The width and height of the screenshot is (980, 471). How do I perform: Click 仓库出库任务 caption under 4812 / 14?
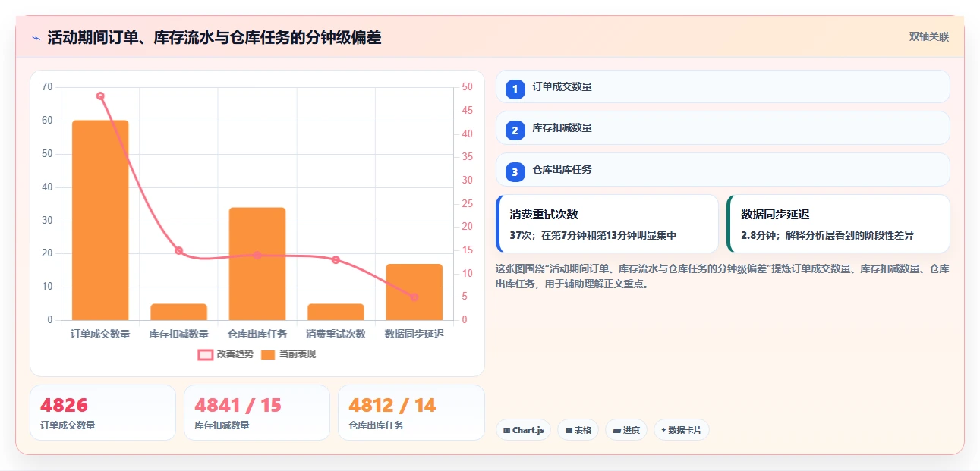(x=376, y=425)
